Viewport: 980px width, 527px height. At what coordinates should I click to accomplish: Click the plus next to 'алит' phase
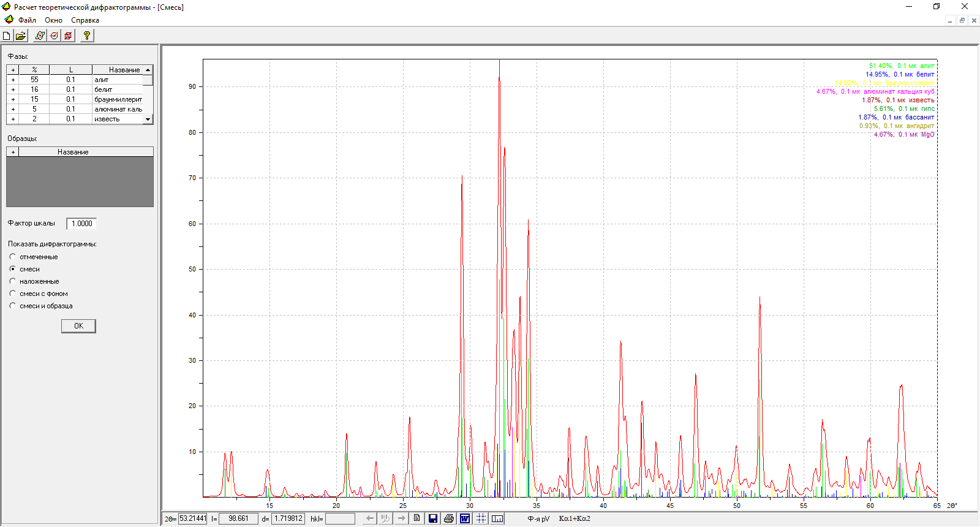[13, 80]
